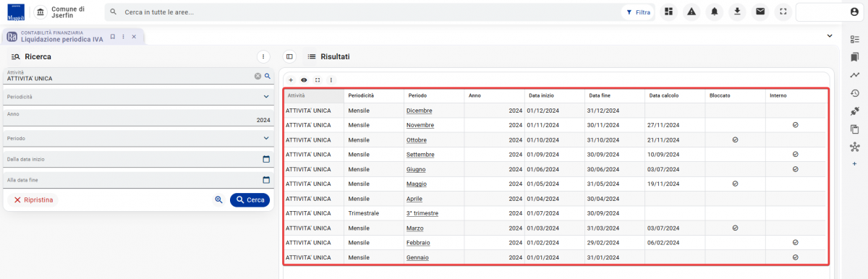Open the calendar for Alla data fine

pos(266,180)
